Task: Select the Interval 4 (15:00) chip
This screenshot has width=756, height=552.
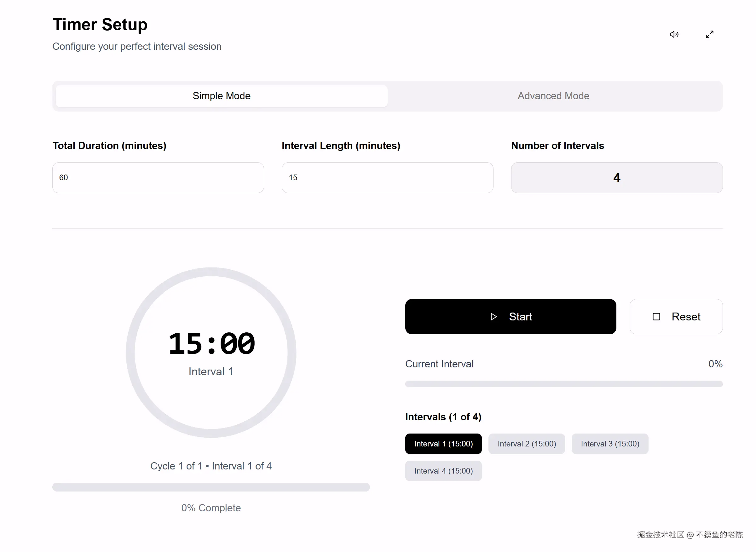Action: coord(443,471)
